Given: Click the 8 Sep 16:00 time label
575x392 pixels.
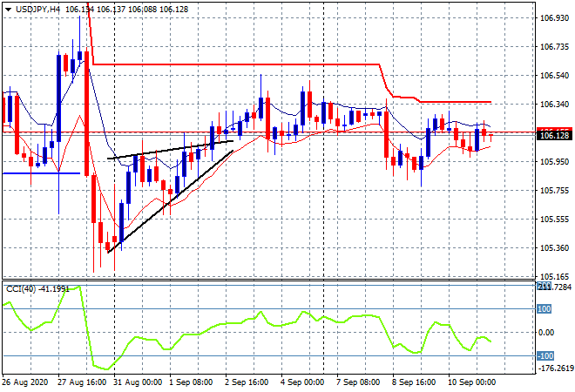Looking at the screenshot, I should coord(414,382).
